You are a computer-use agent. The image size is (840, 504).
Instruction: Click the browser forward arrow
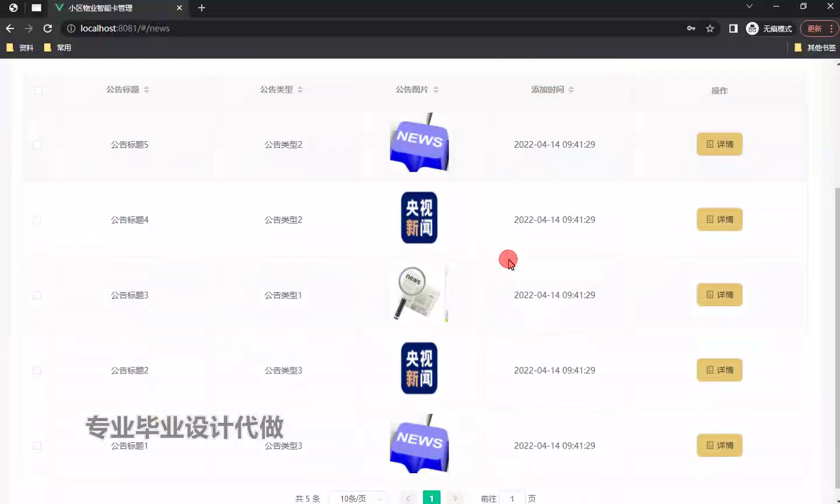pyautogui.click(x=29, y=28)
